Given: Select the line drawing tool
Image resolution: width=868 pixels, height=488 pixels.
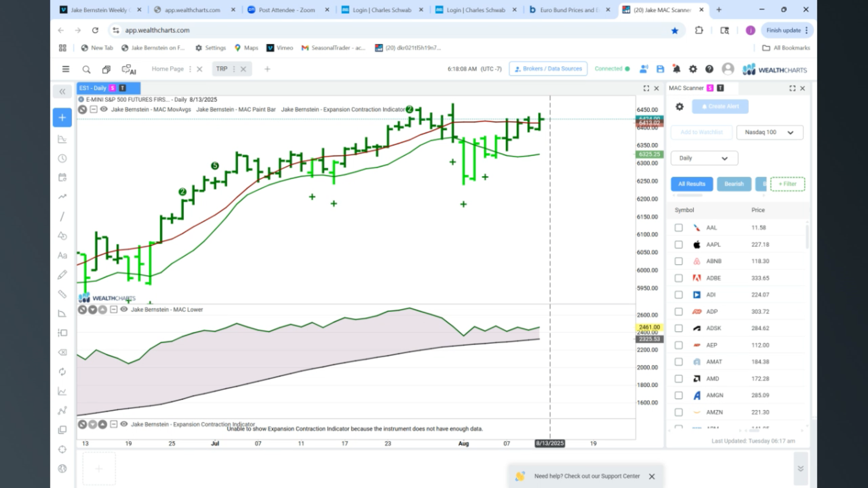Looking at the screenshot, I should pos(62,216).
